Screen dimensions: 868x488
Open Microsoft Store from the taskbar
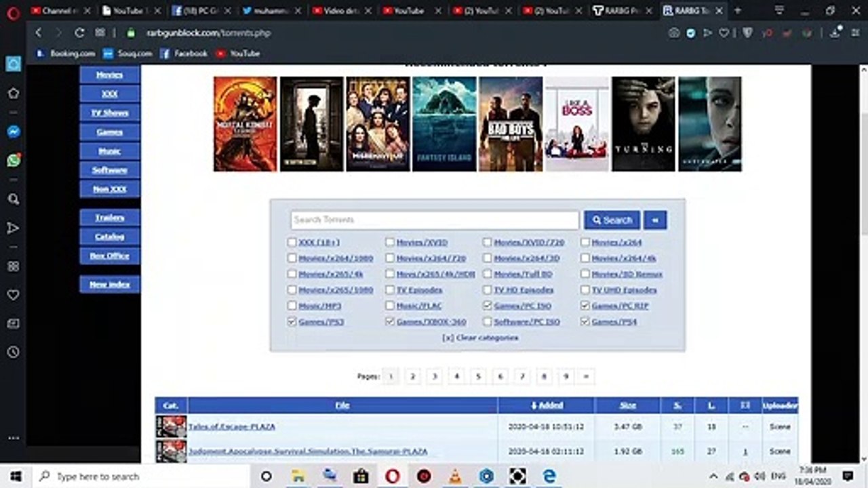pos(361,476)
